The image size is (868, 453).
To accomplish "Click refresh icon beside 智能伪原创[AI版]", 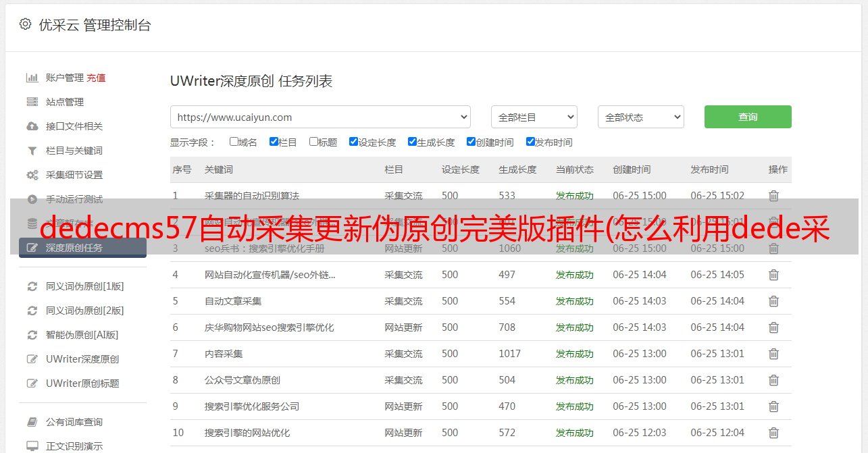I will (x=32, y=335).
